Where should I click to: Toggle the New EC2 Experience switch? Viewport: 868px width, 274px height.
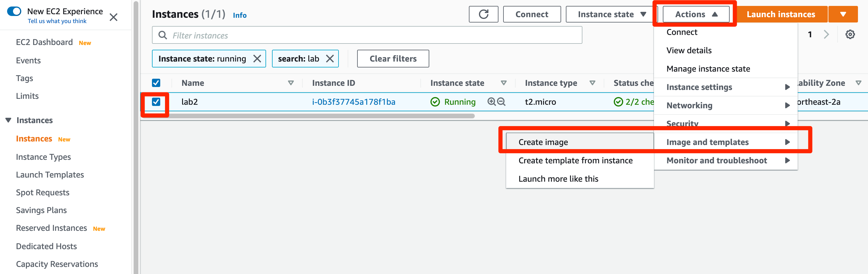coord(14,12)
